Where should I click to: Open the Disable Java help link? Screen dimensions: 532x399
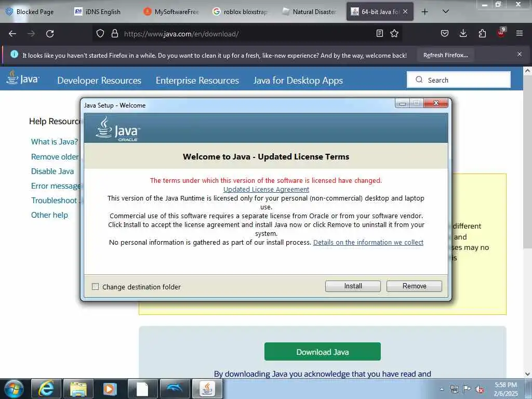pyautogui.click(x=52, y=171)
